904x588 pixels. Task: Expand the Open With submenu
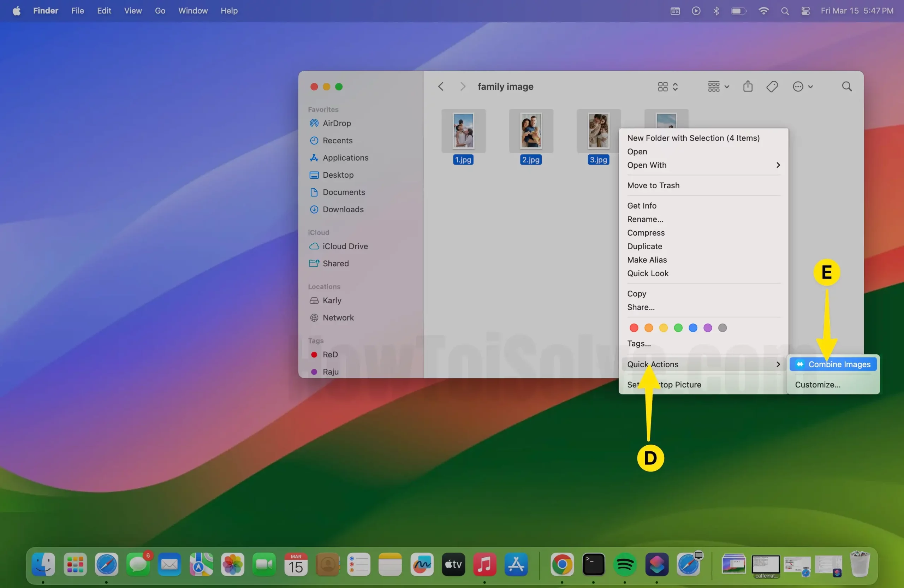703,165
